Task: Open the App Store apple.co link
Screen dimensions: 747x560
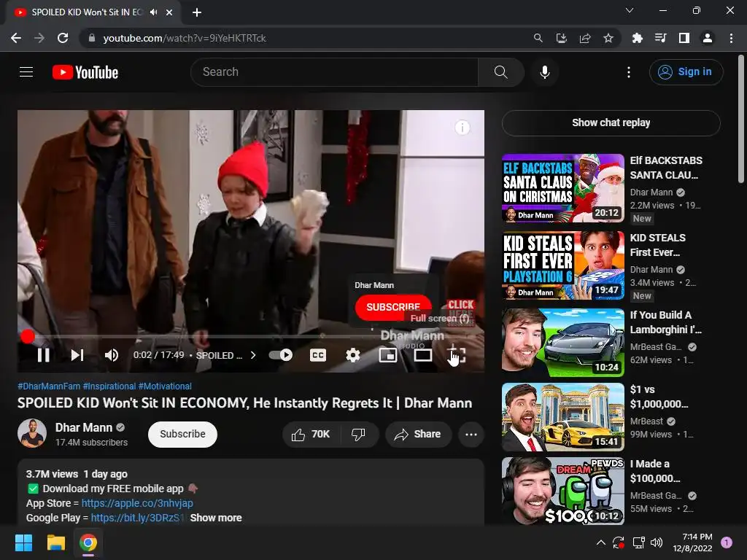Action: pos(137,503)
